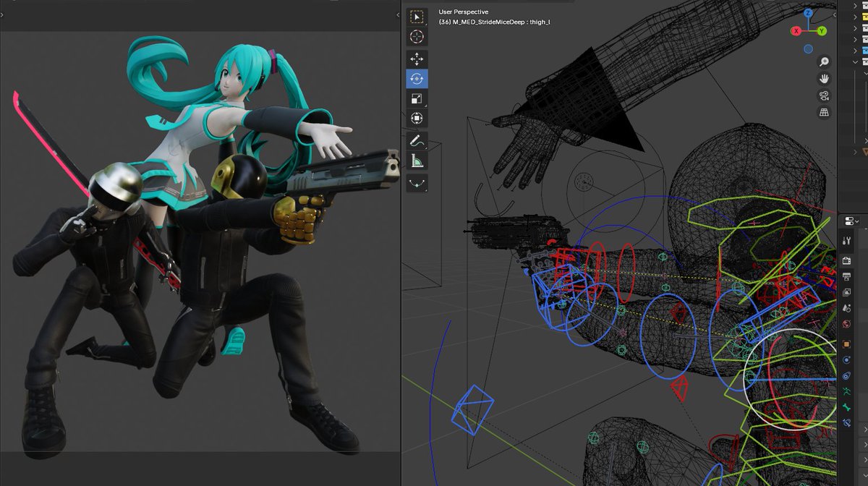The image size is (868, 486).
Task: Click the green Y axis gizmo
Action: point(822,31)
